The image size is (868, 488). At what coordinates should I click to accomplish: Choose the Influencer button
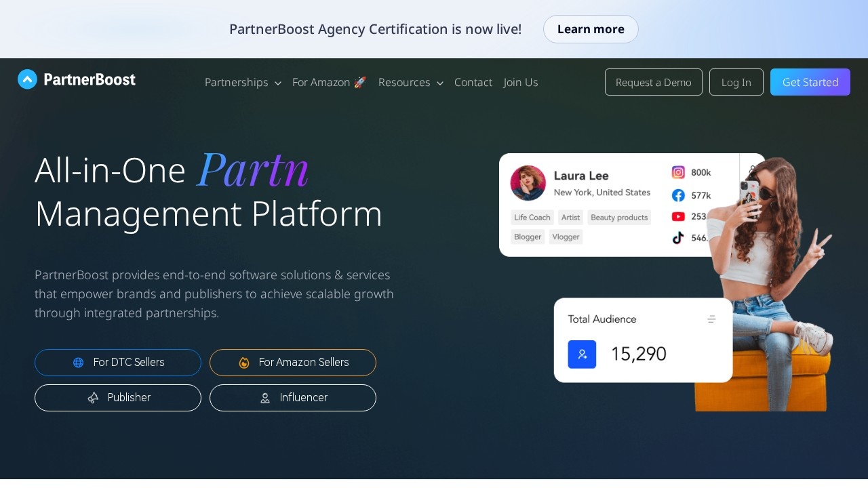(x=293, y=398)
